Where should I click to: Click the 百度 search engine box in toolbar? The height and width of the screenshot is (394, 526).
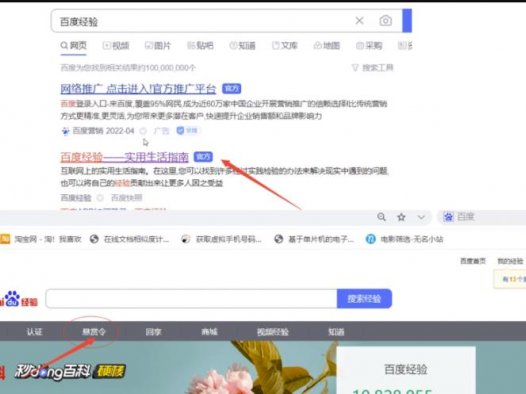point(482,217)
